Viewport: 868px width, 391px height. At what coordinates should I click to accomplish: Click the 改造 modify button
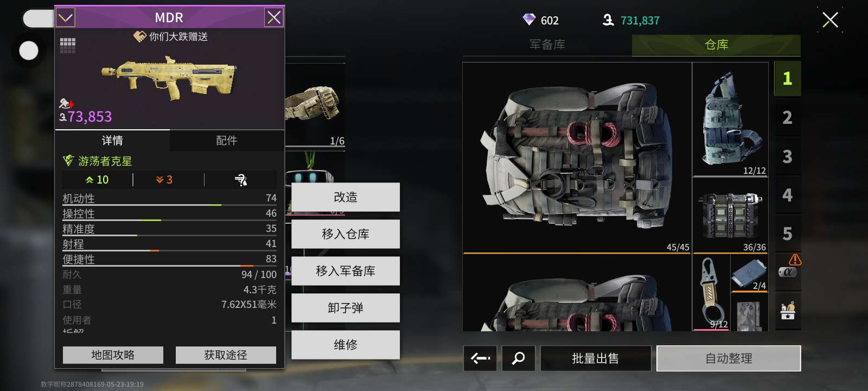(346, 197)
